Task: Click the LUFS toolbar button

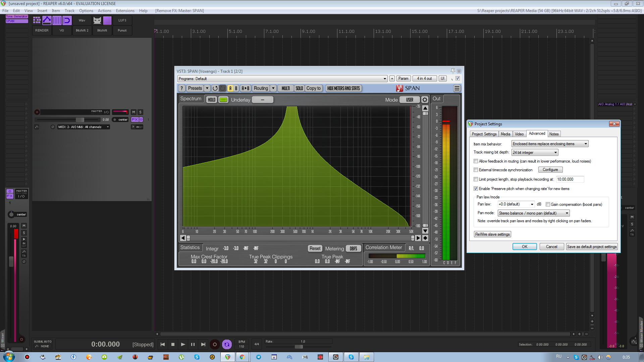Action: point(122,20)
